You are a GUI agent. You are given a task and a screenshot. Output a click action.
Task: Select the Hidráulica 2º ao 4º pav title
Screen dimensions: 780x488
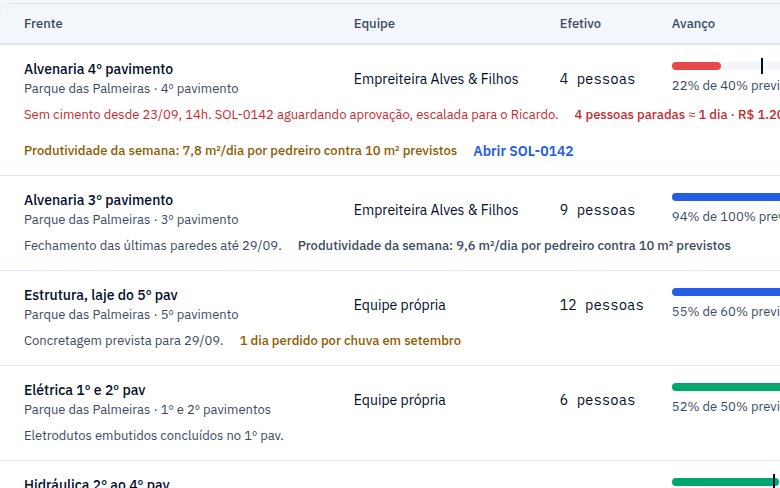[97, 483]
